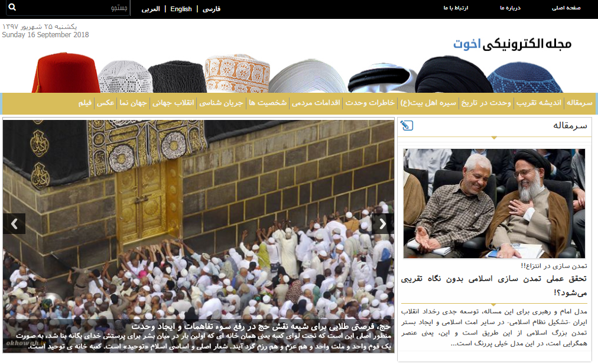Open شخصیت ها navigation tab
Viewport: 598px width, 364px height.
click(267, 103)
